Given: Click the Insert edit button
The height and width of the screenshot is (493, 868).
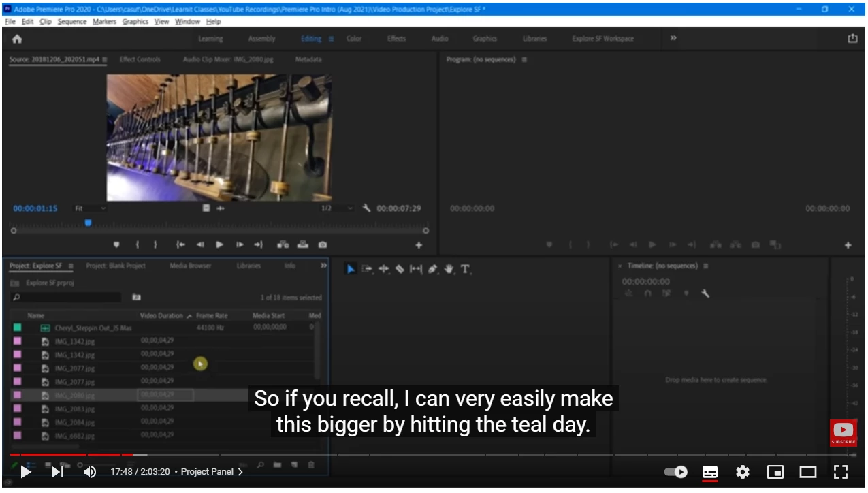Looking at the screenshot, I should click(x=283, y=244).
